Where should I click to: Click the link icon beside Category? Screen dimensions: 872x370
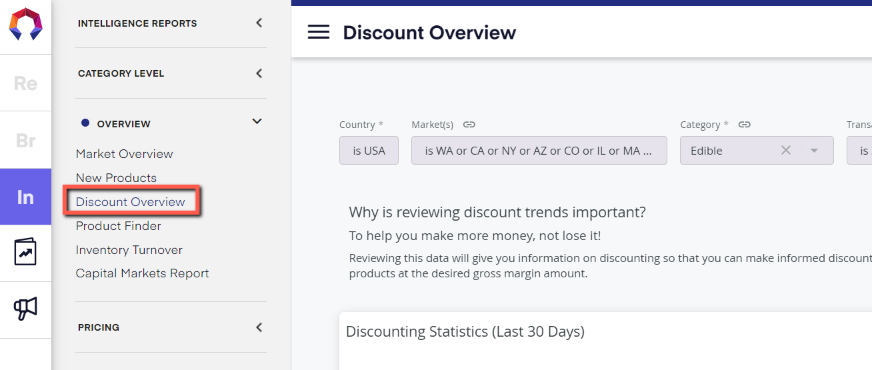point(744,125)
